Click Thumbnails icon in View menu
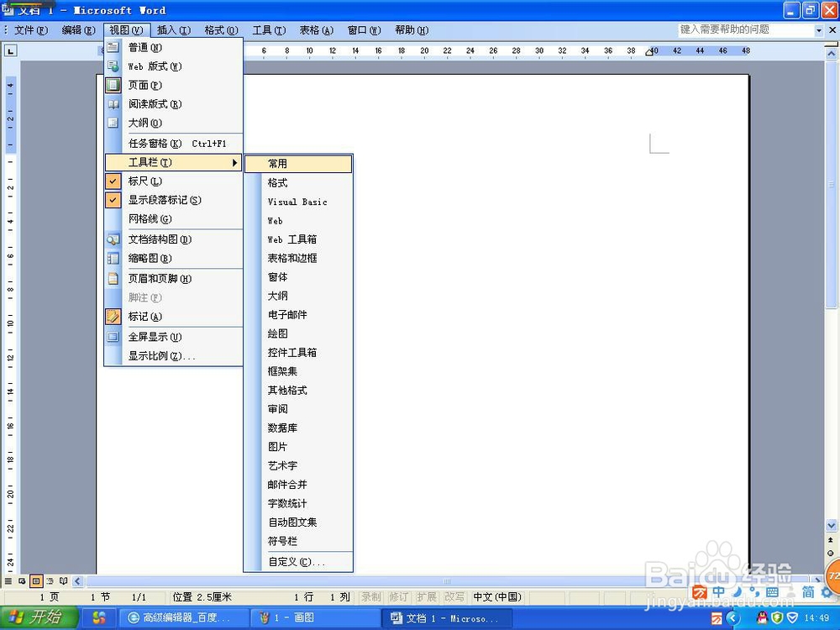 113,258
